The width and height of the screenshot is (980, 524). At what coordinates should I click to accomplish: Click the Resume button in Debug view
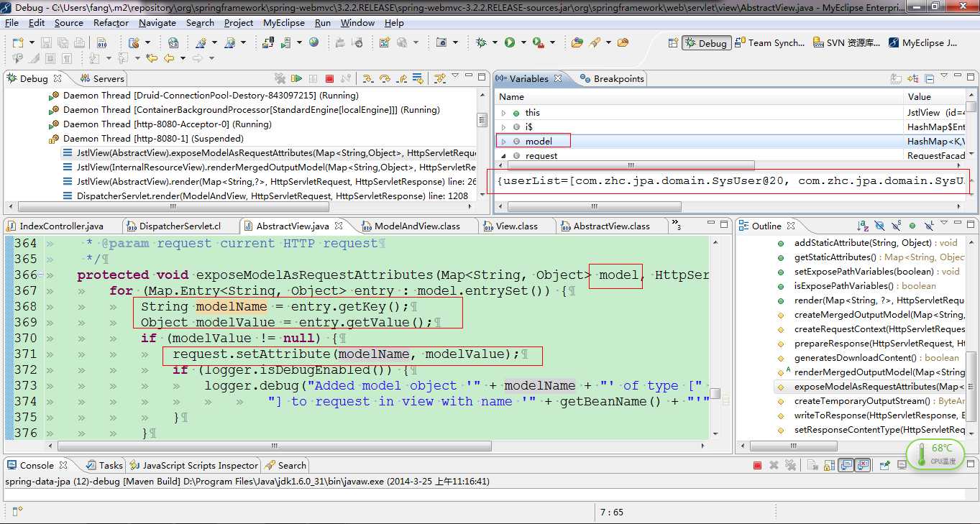tap(296, 78)
